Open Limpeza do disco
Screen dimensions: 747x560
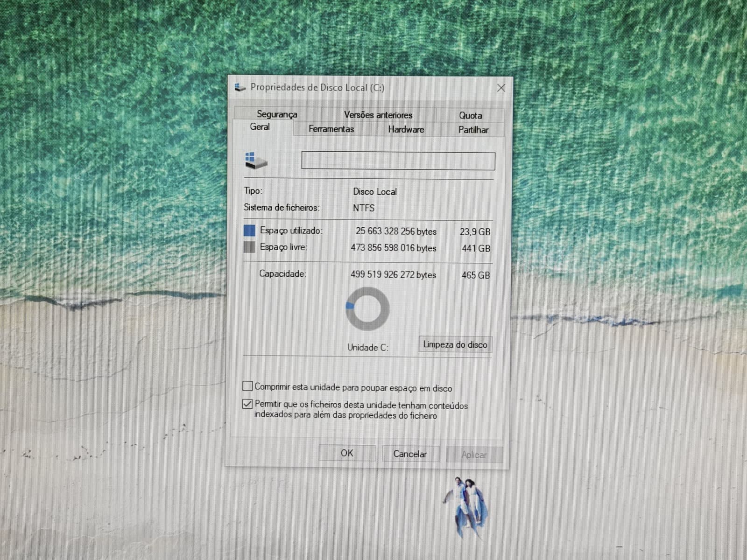(x=455, y=344)
